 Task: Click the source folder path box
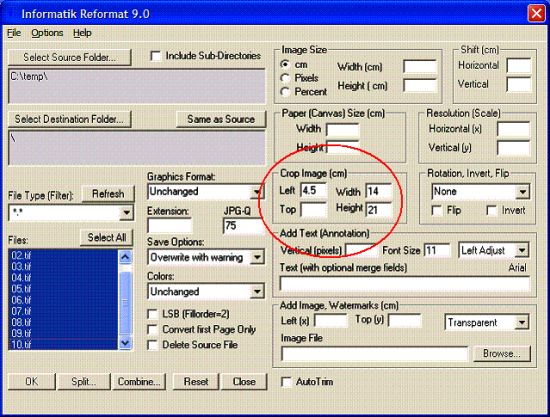137,86
